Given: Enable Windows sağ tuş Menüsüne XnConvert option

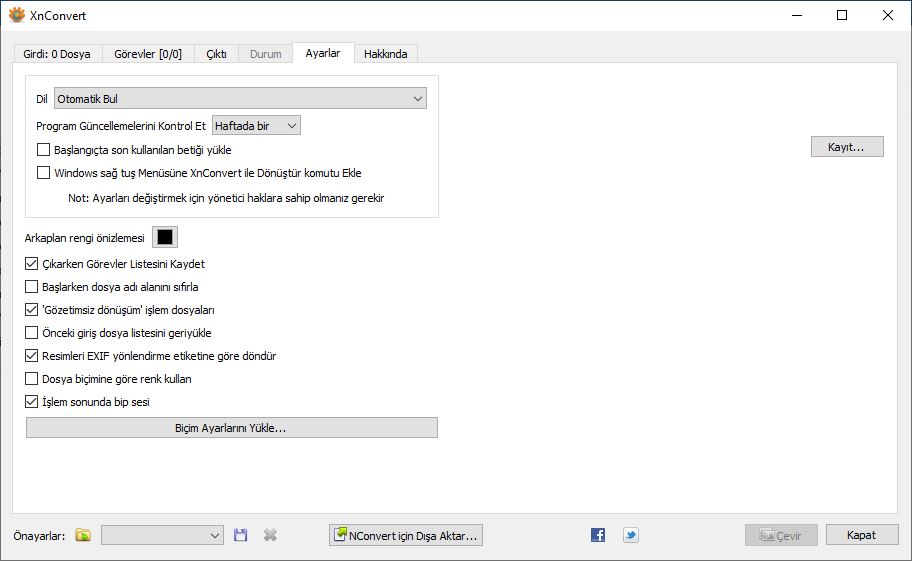Looking at the screenshot, I should tap(44, 173).
